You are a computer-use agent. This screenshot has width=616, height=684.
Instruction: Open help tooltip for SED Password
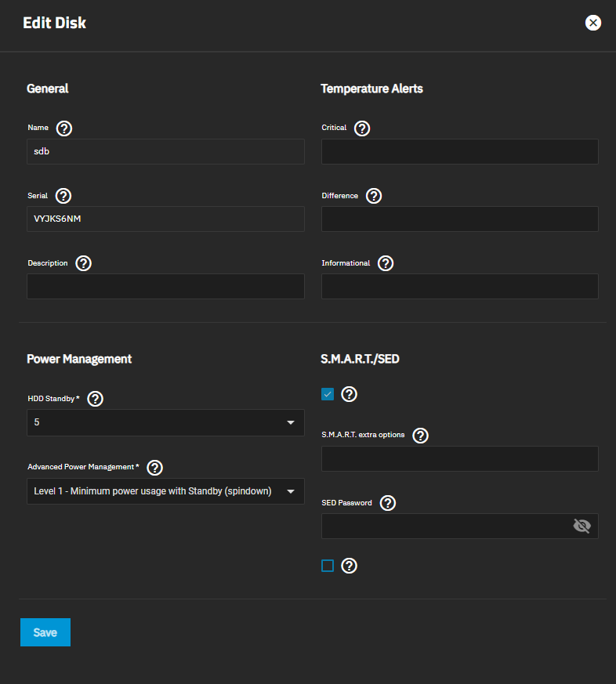[x=388, y=503]
